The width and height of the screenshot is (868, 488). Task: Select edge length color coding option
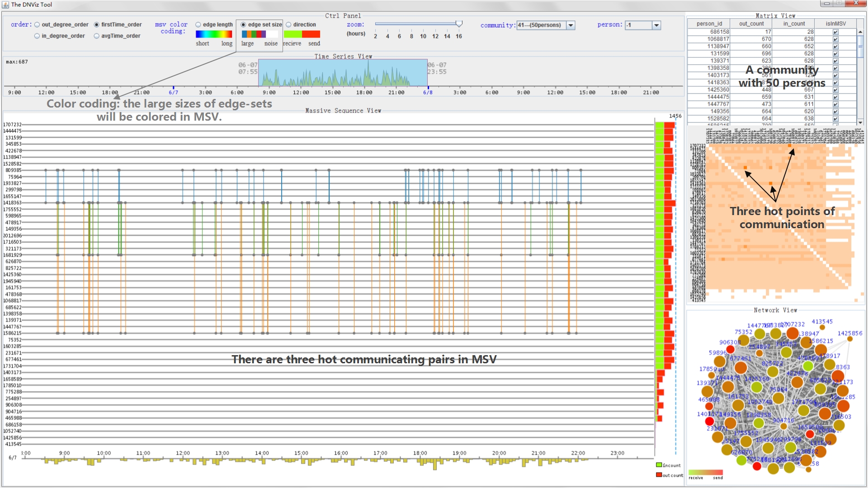click(198, 25)
